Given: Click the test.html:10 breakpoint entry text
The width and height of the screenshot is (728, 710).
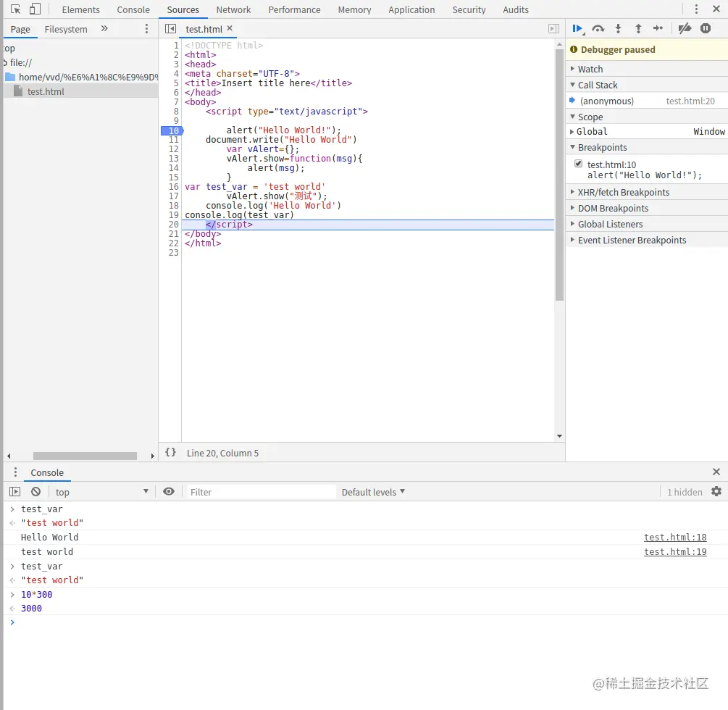Looking at the screenshot, I should pyautogui.click(x=611, y=164).
